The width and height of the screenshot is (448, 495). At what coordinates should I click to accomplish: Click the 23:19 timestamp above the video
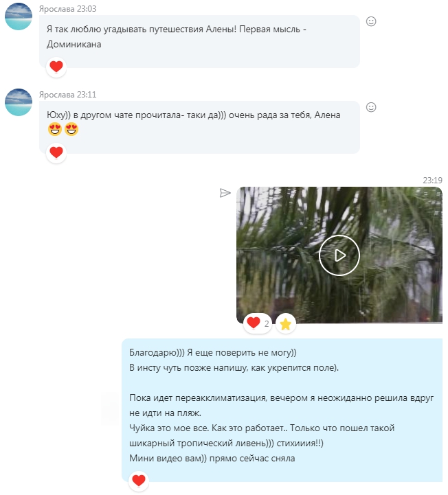coord(432,181)
